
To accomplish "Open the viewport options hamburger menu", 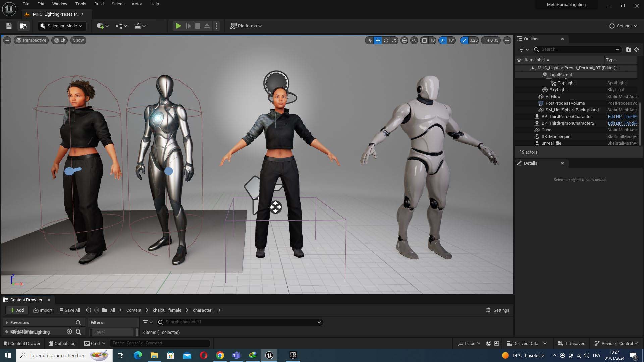I will [x=7, y=40].
